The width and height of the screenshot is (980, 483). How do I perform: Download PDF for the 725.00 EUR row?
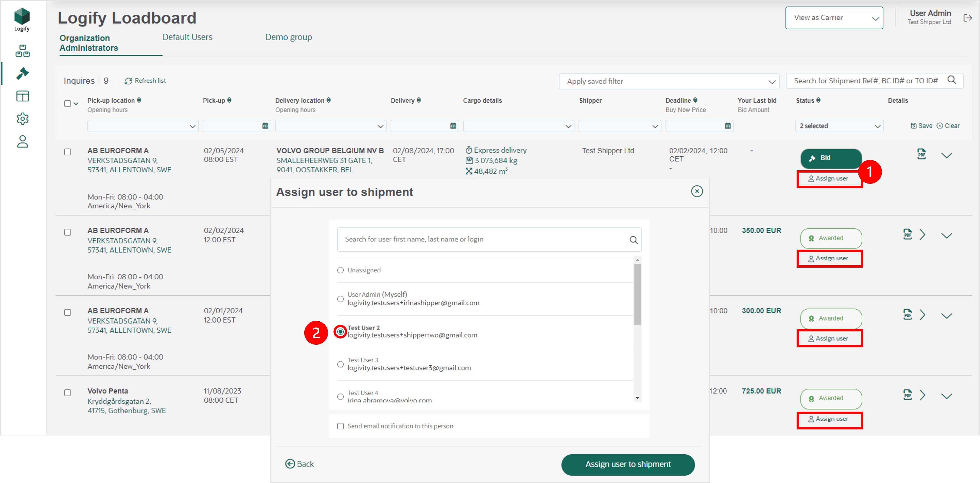(x=908, y=395)
